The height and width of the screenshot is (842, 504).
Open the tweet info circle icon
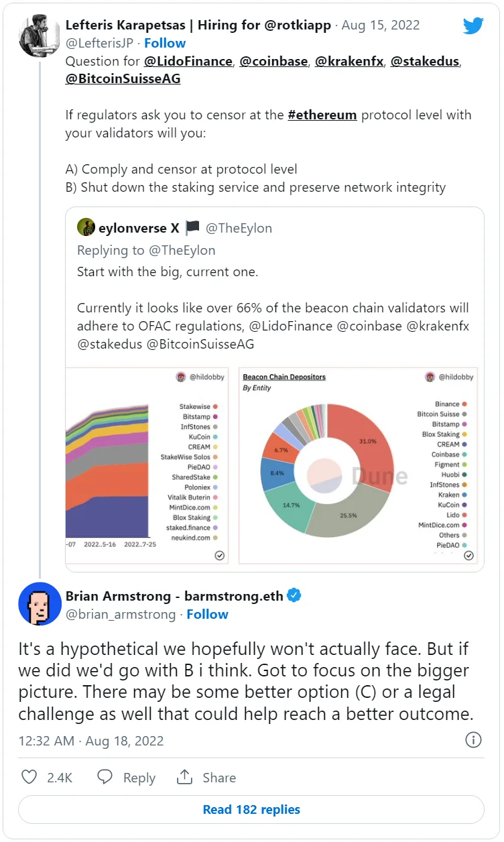tap(473, 740)
